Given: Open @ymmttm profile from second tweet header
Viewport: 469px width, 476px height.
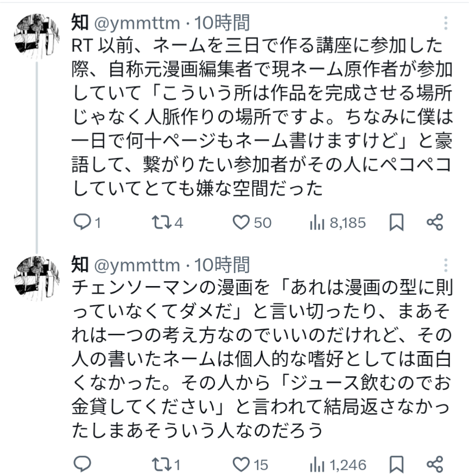Looking at the screenshot, I should 137,265.
